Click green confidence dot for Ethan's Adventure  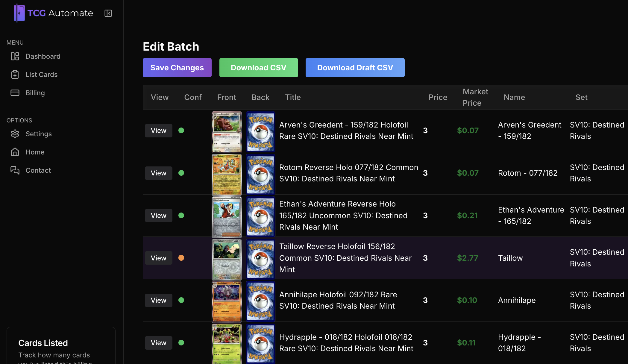pos(181,215)
